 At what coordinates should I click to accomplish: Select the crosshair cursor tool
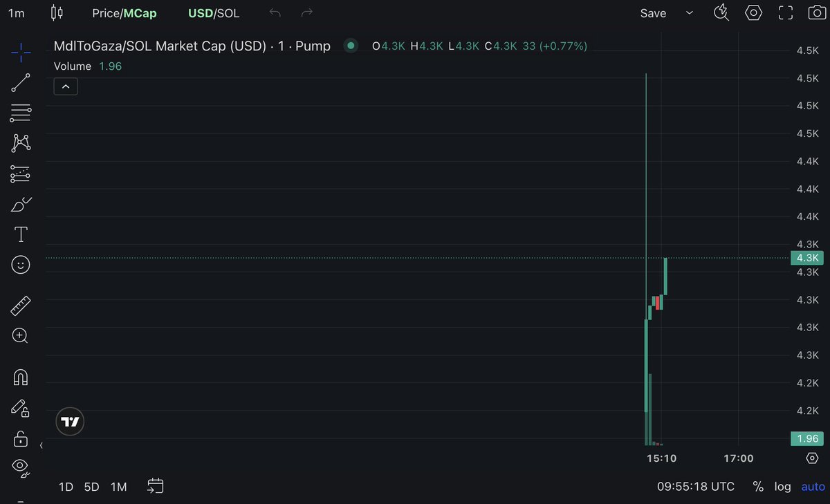21,52
